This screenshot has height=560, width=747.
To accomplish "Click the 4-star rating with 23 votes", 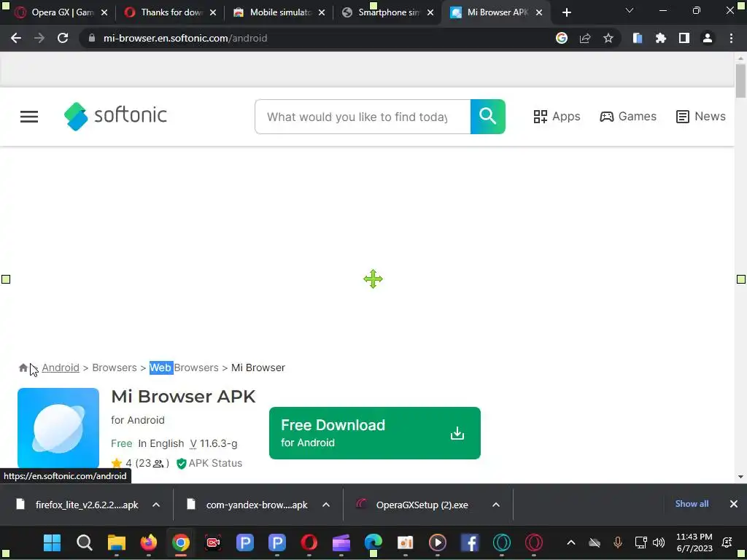I will pyautogui.click(x=139, y=463).
